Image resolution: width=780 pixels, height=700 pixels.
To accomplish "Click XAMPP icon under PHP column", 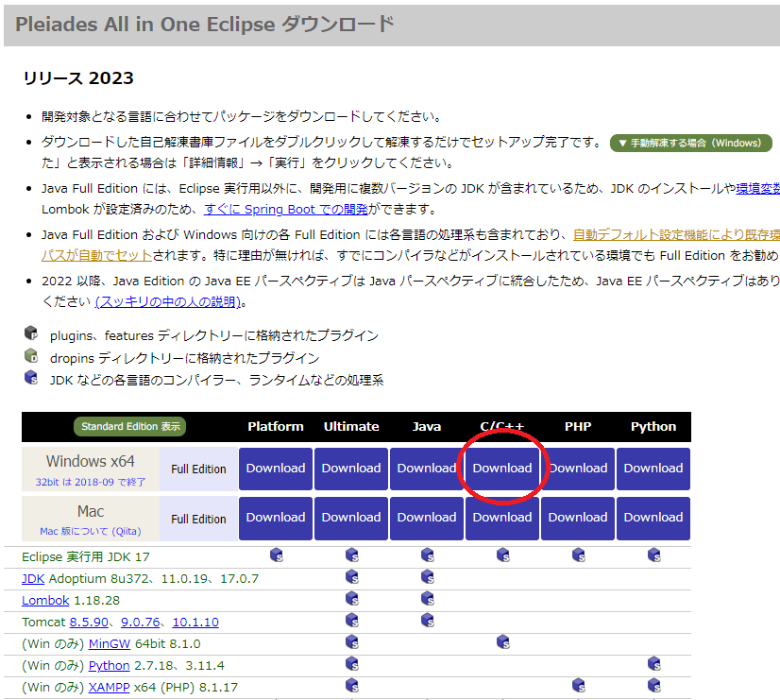I will pos(579,686).
